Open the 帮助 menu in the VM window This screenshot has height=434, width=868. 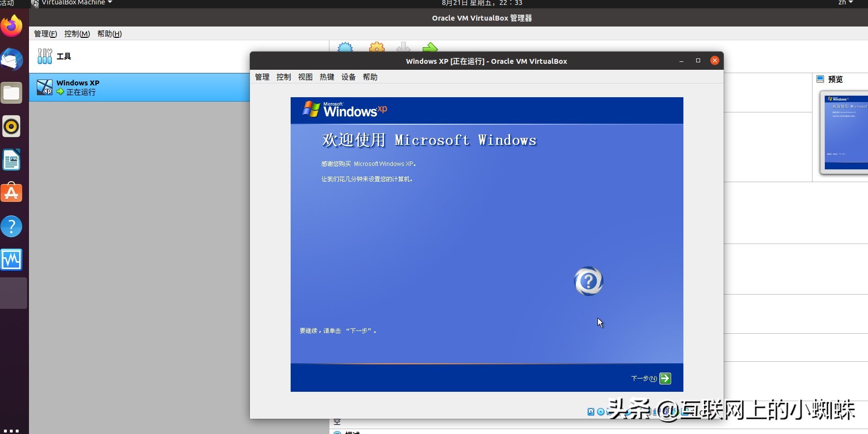point(370,77)
